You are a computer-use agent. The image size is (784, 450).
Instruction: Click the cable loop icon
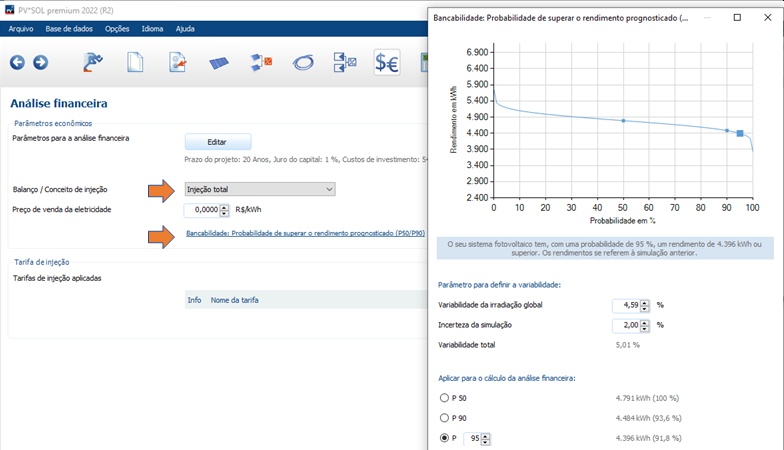point(303,64)
